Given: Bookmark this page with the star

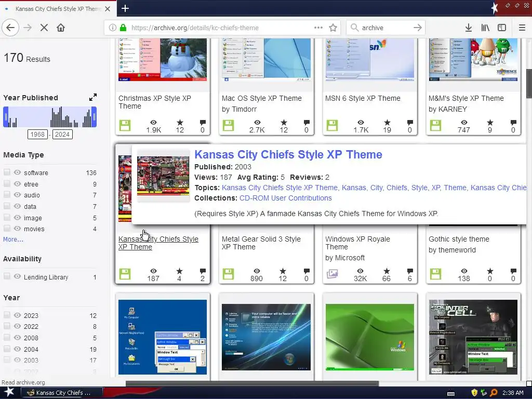Looking at the screenshot, I should (333, 28).
